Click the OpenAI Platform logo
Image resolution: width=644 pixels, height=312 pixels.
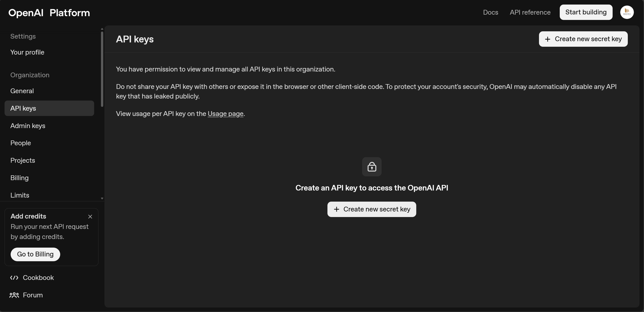pos(49,13)
